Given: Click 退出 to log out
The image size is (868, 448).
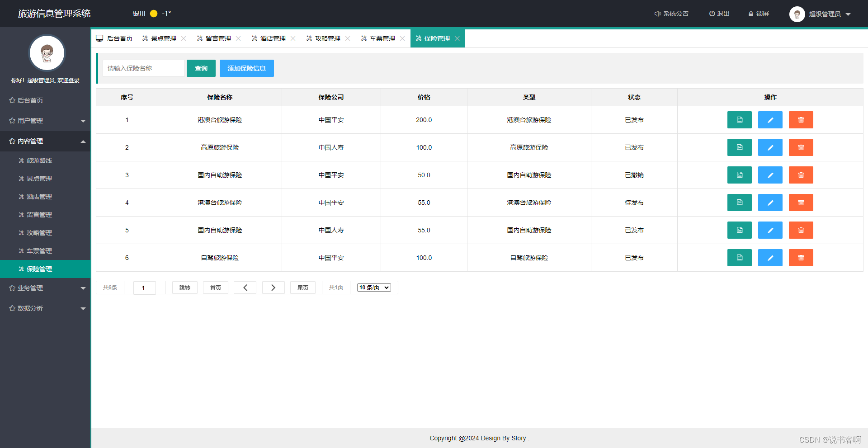Looking at the screenshot, I should click(x=719, y=14).
